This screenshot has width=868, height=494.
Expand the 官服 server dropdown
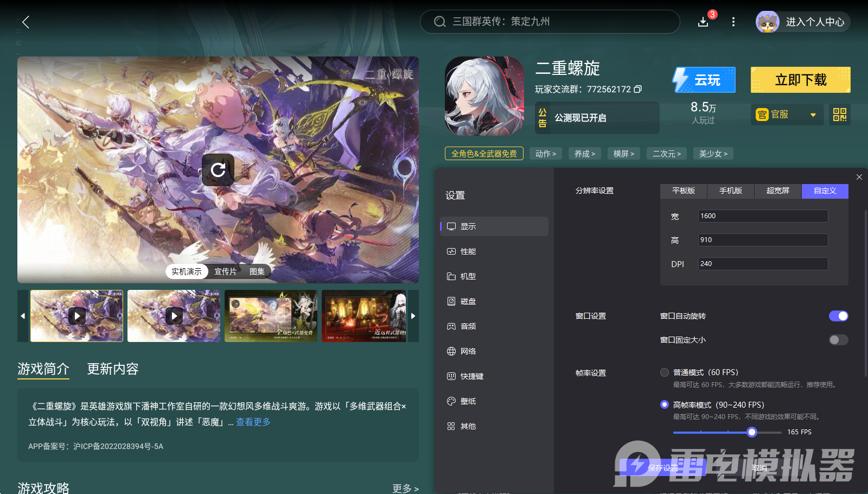point(787,115)
